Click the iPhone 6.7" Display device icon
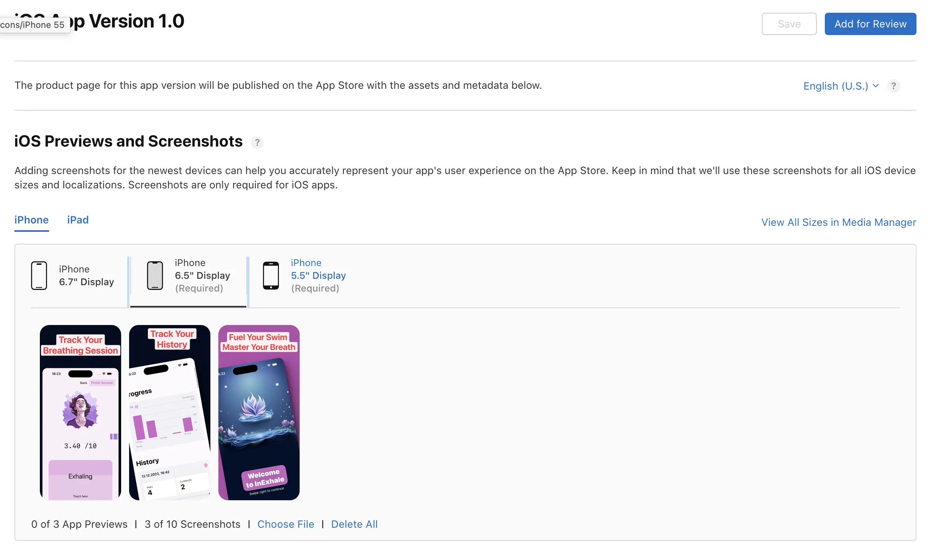938x560 pixels. pyautogui.click(x=39, y=276)
